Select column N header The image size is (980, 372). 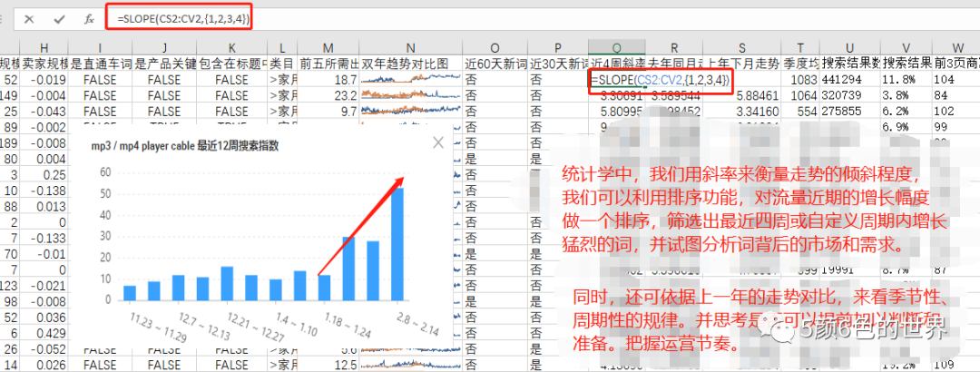(410, 47)
